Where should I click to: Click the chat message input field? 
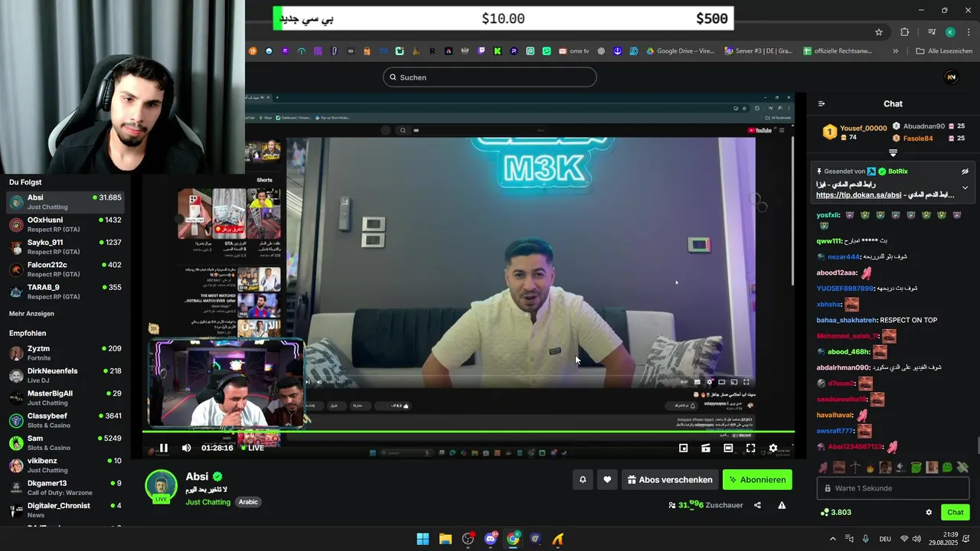coord(893,488)
